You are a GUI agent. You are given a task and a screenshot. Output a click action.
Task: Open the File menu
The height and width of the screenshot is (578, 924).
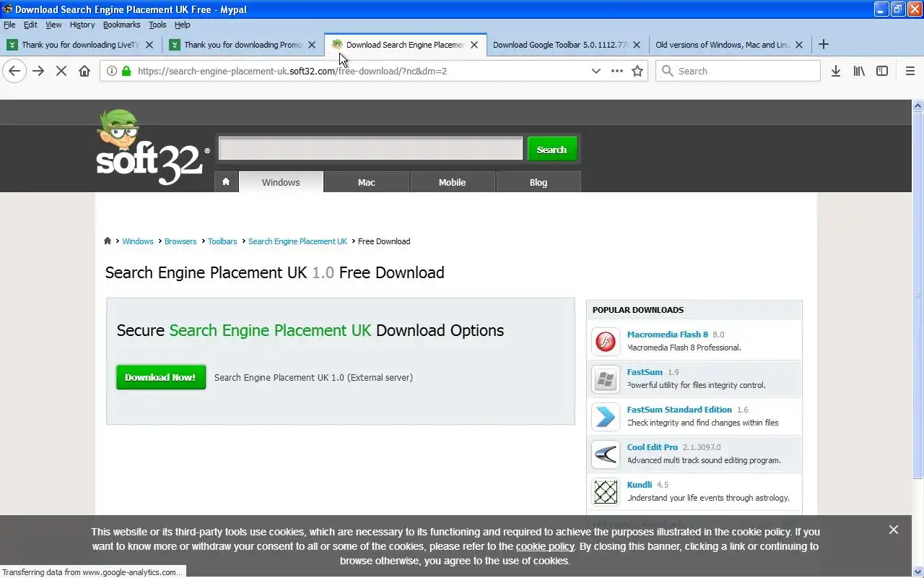[x=9, y=25]
